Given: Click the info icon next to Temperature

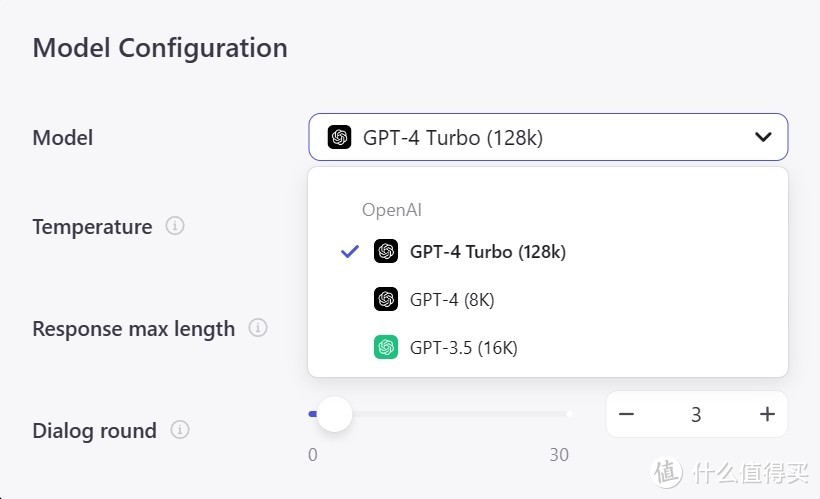Looking at the screenshot, I should 175,226.
